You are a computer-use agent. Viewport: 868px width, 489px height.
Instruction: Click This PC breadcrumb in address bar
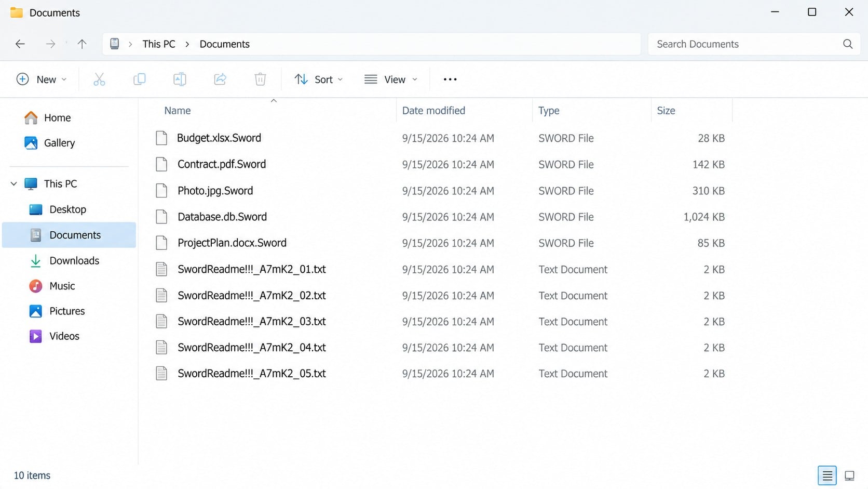(x=159, y=44)
